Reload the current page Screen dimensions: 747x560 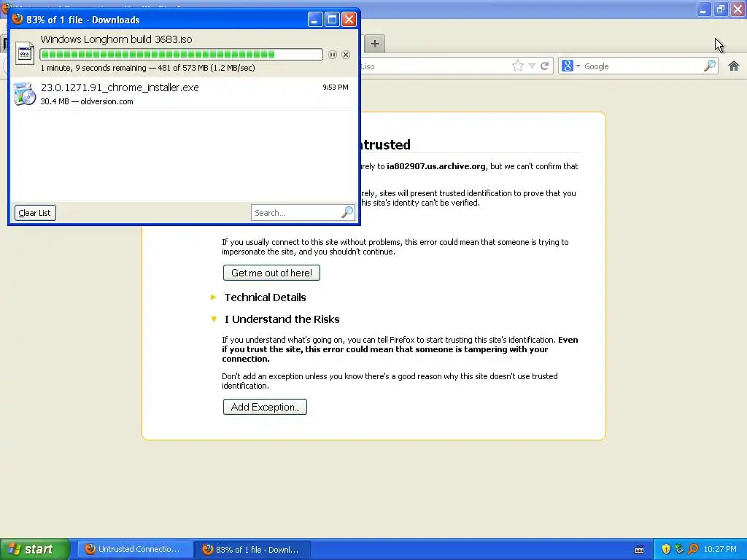click(x=544, y=66)
